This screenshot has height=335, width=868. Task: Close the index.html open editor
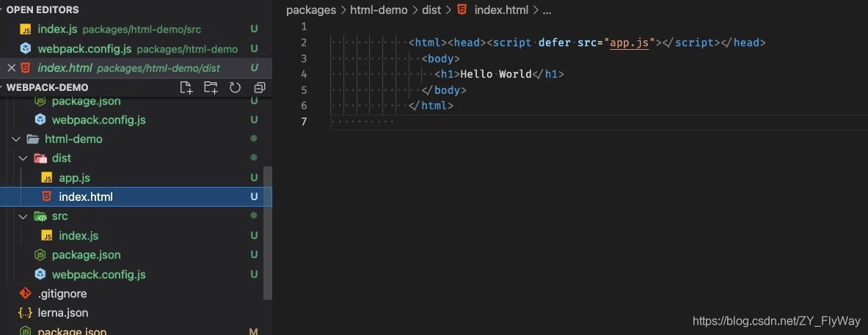pos(11,68)
